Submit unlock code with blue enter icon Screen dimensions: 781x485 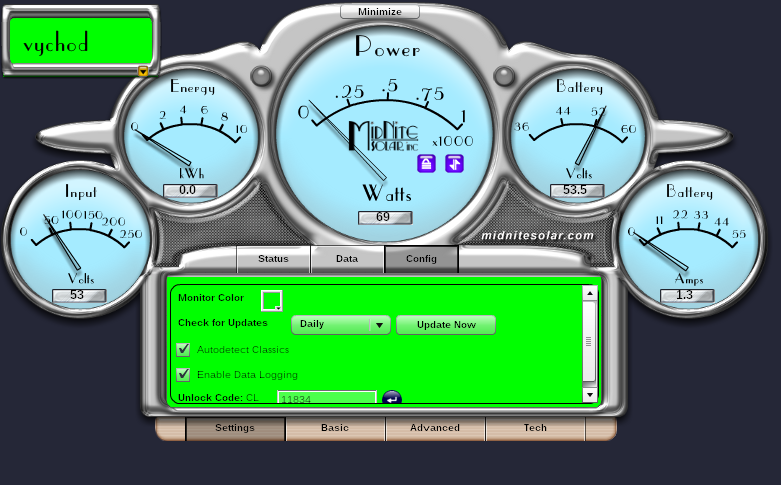(391, 398)
